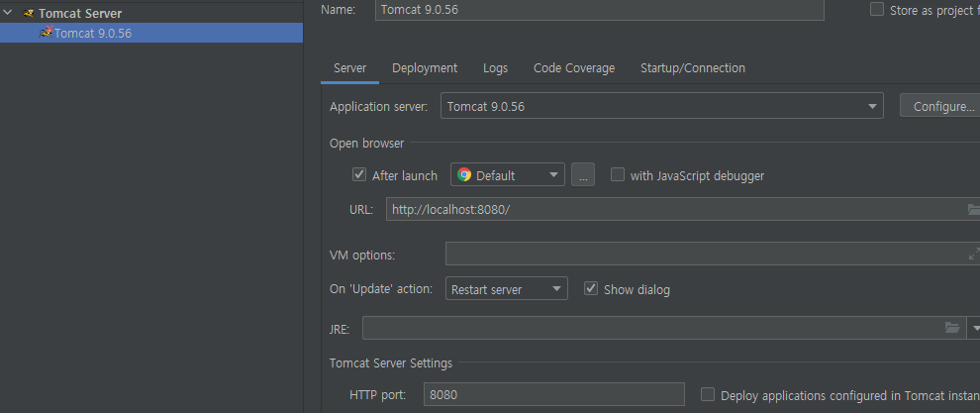Switch to the Server tab
Screen dimensions: 980x413
coord(349,68)
